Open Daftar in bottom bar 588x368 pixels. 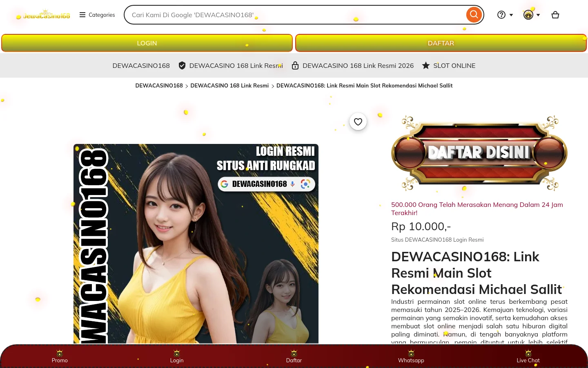point(294,357)
